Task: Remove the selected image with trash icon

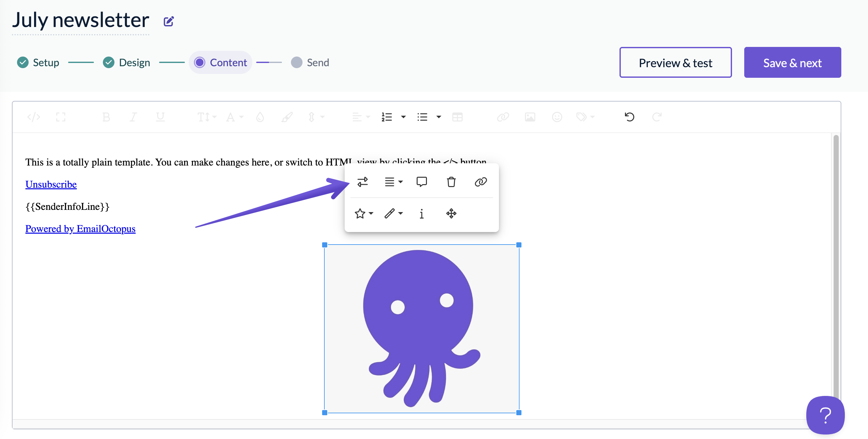Action: (451, 182)
